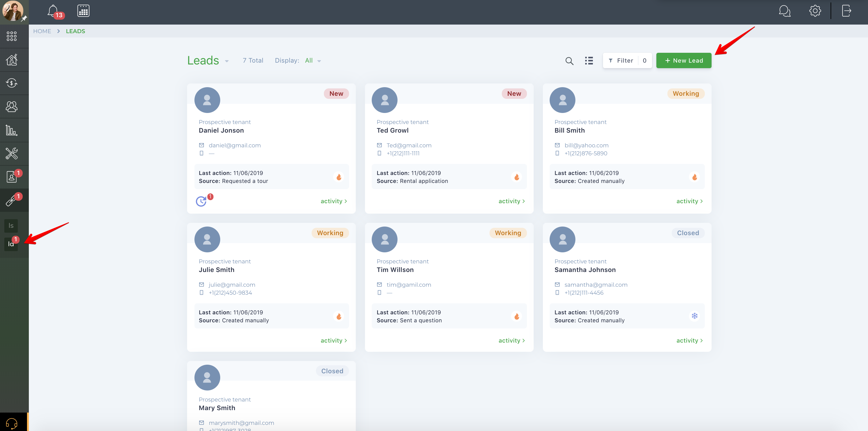Click the cold snowflake icon on Samantha Johnson card

pyautogui.click(x=694, y=316)
